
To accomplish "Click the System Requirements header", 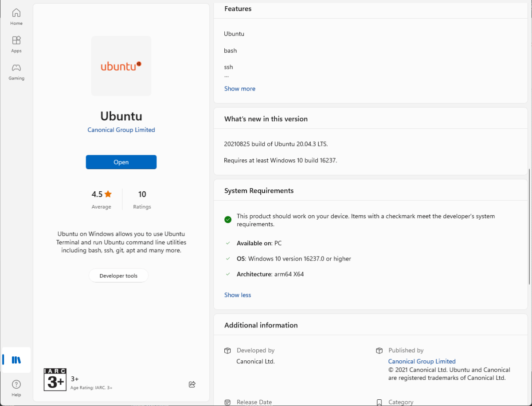I will [x=259, y=191].
